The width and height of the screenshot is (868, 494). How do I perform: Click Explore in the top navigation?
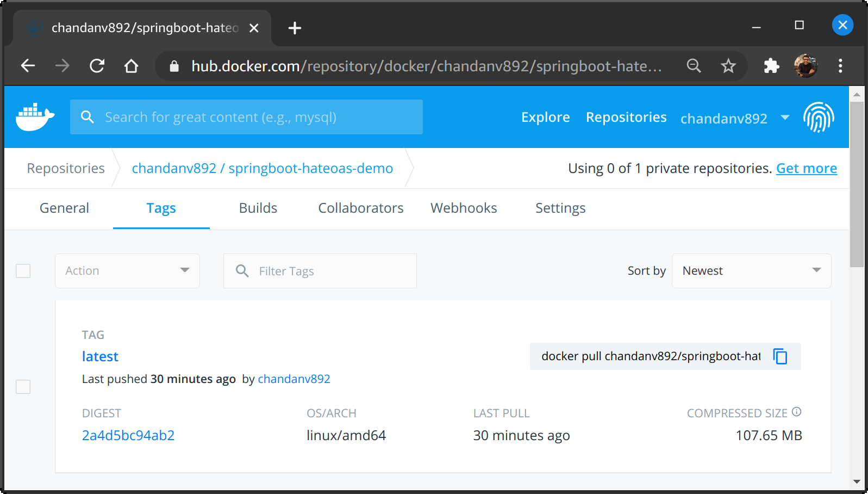(x=545, y=117)
